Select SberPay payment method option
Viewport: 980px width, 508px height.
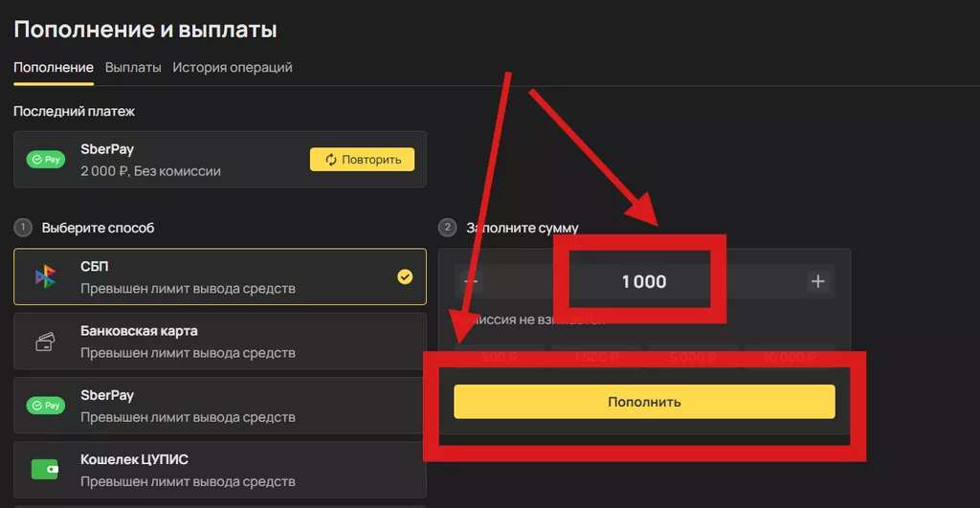click(x=220, y=406)
